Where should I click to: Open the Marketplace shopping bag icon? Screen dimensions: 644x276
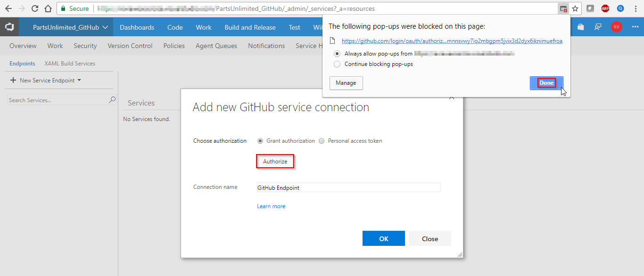[x=581, y=27]
